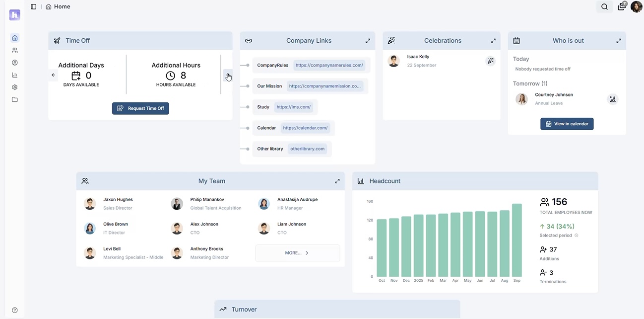Screen dimensions: 644x319
Task: Switch to the Home breadcrumb tab
Action: 58,6
